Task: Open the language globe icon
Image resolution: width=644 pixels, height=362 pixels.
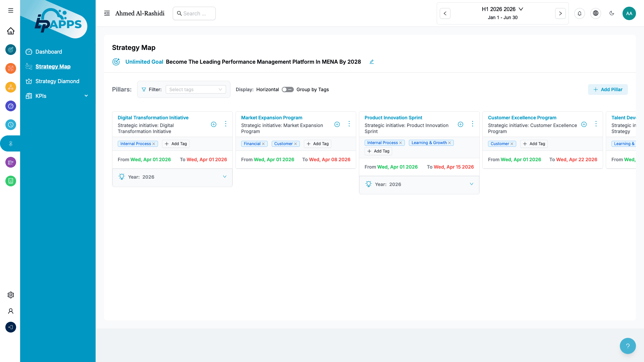Action: click(595, 13)
